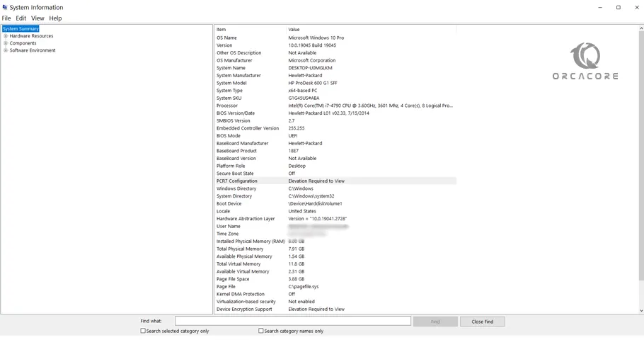Viewport: 644px width, 340px height.
Task: Select the Secure Boot State row
Action: pos(335,174)
